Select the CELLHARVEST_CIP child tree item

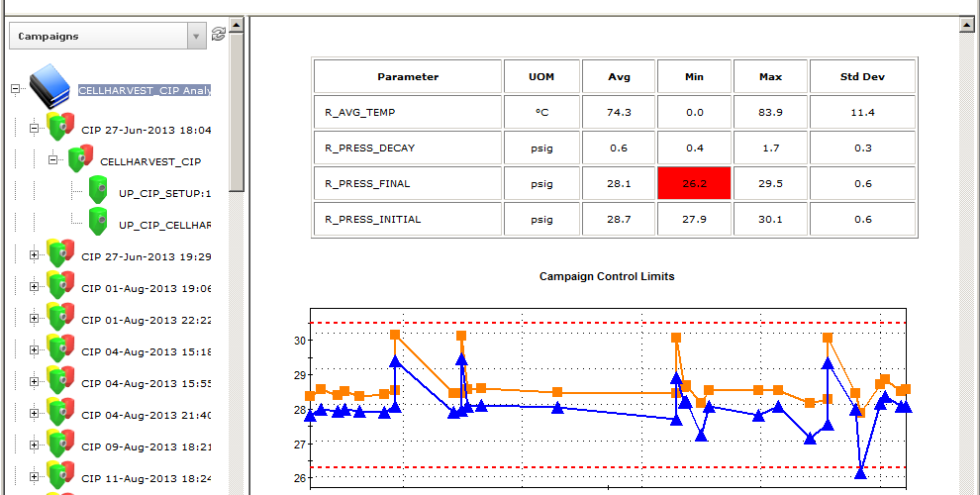pos(150,162)
